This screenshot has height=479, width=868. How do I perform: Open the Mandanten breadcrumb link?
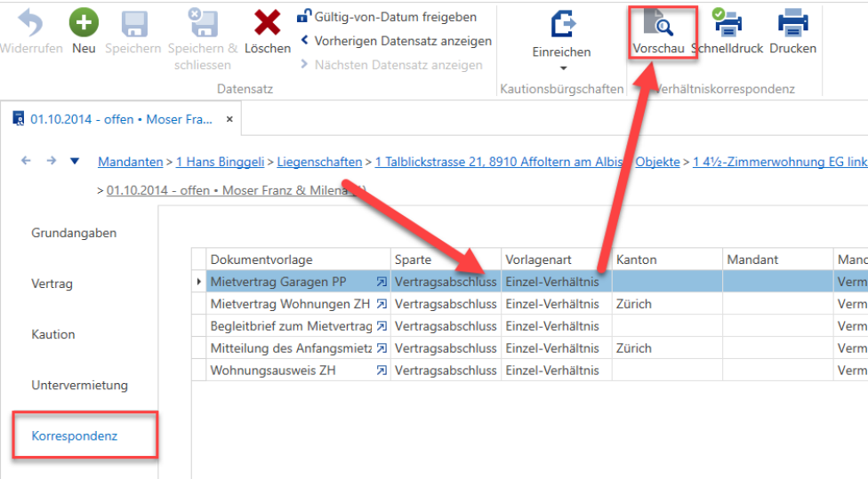[x=131, y=162]
